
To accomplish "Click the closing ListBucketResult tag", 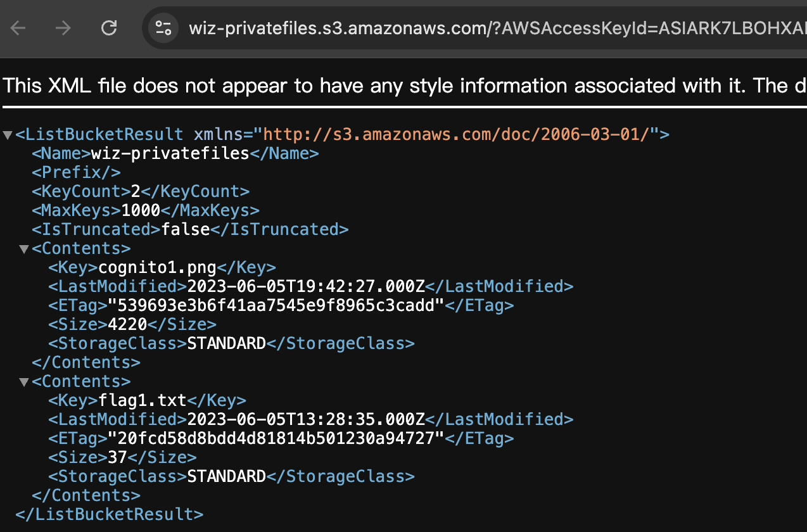I will pyautogui.click(x=109, y=514).
